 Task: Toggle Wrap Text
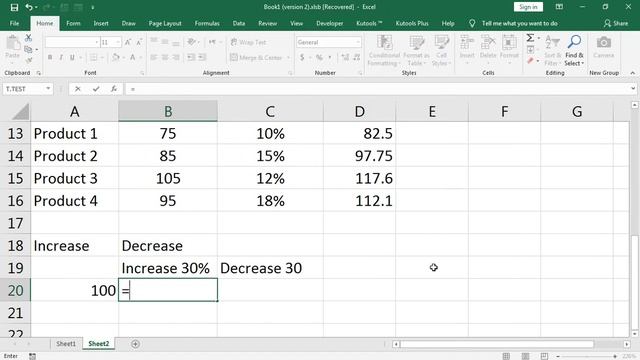[248, 42]
